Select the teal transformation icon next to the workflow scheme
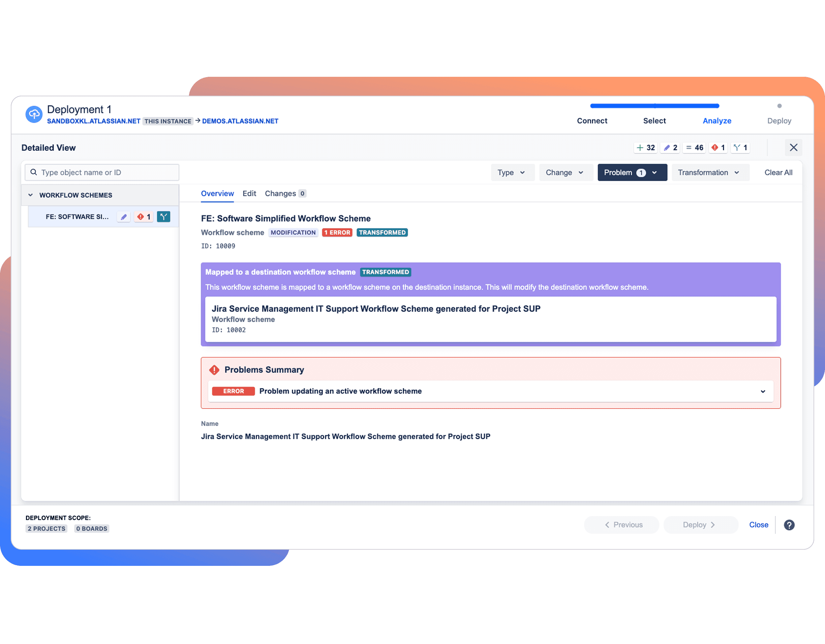 163,217
